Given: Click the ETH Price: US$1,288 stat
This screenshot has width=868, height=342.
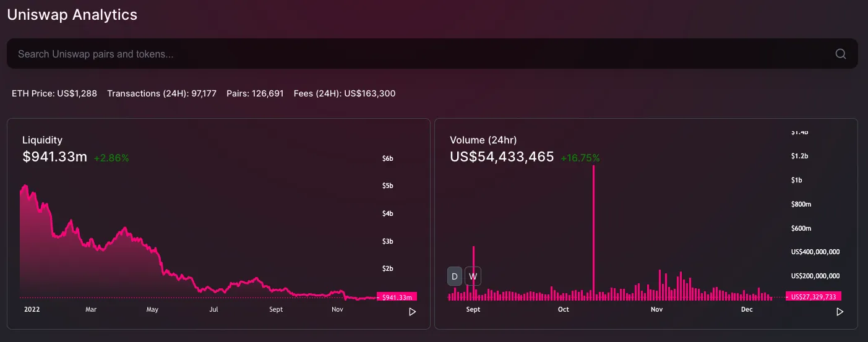Looking at the screenshot, I should pyautogui.click(x=54, y=93).
